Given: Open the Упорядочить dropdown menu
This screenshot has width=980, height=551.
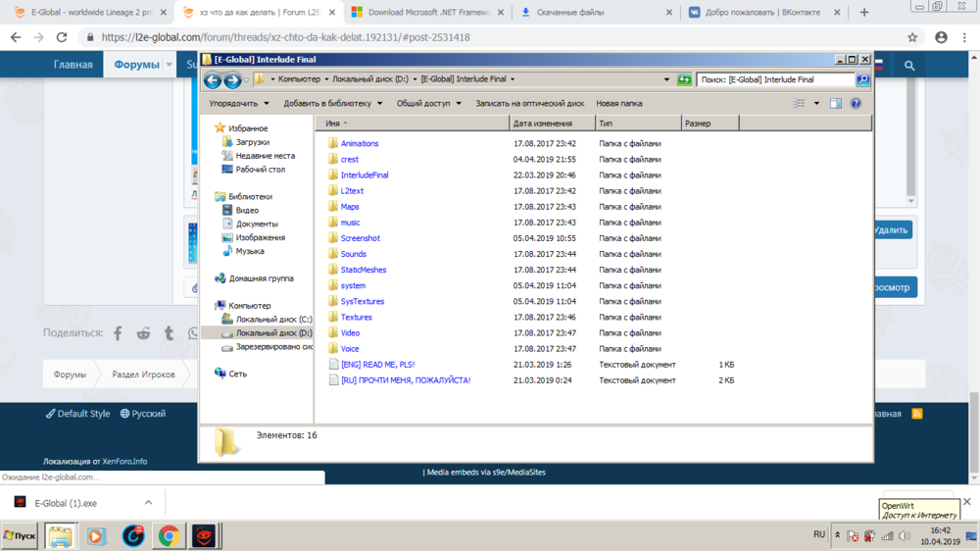Looking at the screenshot, I should (238, 103).
